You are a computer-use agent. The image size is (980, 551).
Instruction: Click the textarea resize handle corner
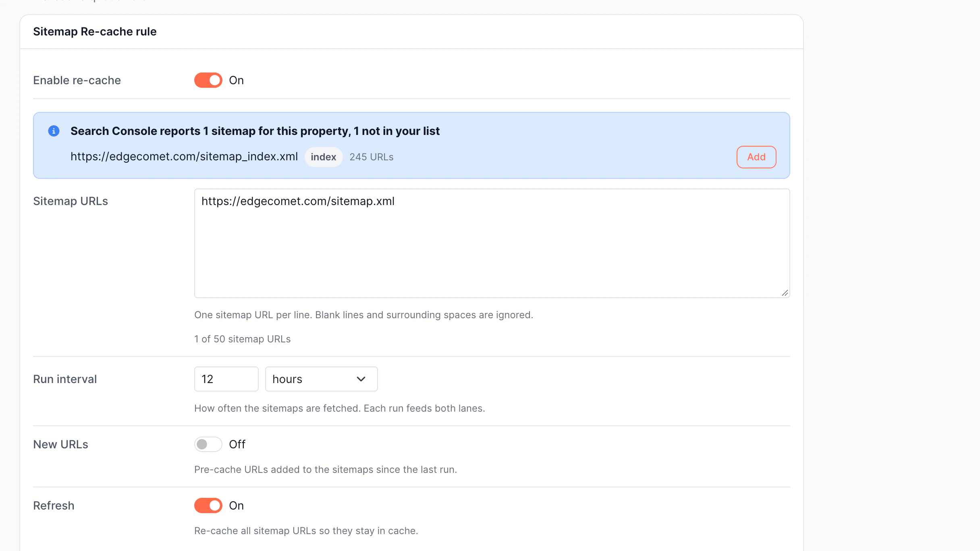(785, 293)
